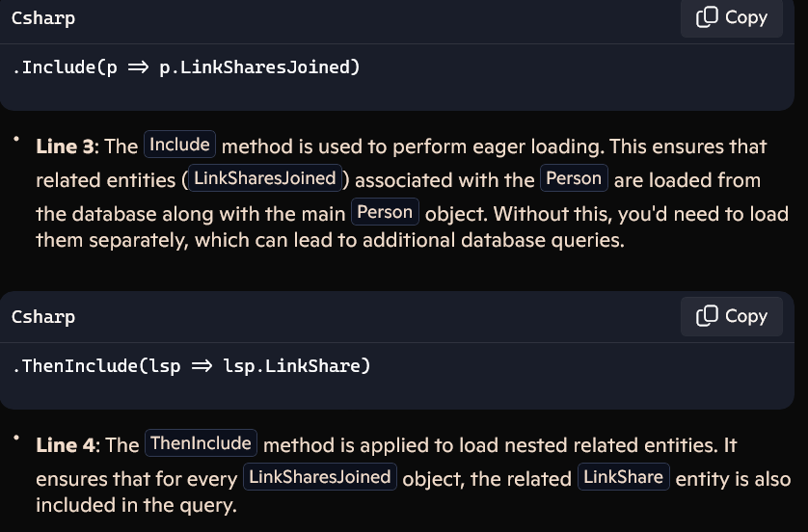The image size is (808, 532).
Task: Click the .Include(p => p.LinkSharesJoined) code line
Action: pos(186,66)
